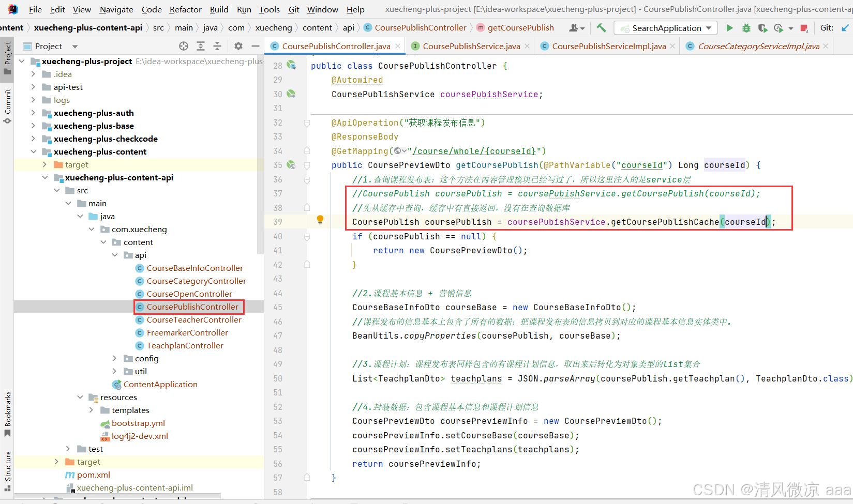The width and height of the screenshot is (853, 504).
Task: Collapse the xuecheng-plus-content module
Action: point(34,151)
